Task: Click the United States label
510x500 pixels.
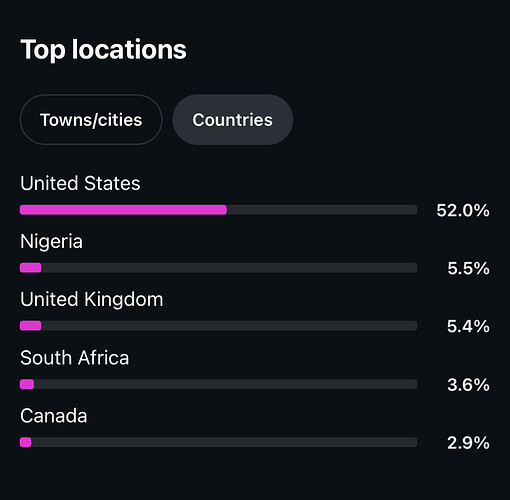Action: click(x=80, y=183)
